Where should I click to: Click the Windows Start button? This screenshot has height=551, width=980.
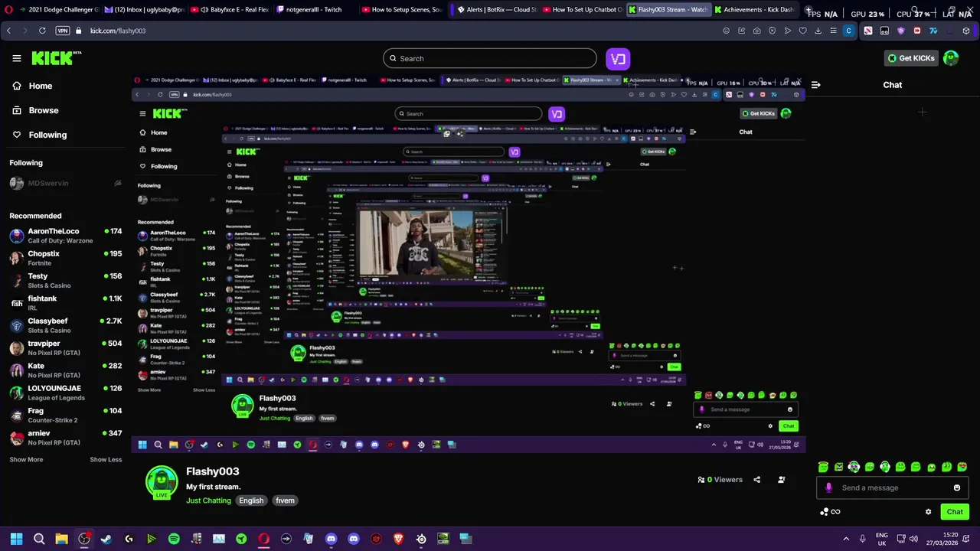click(16, 539)
